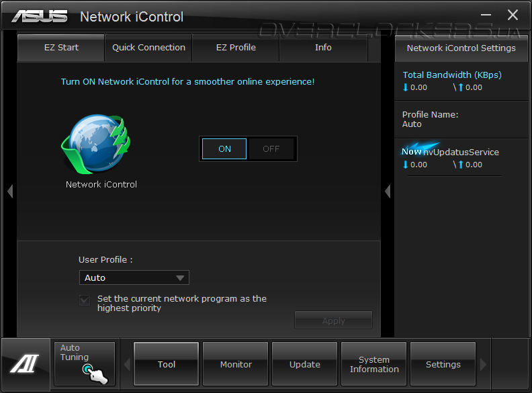Collapse the settings panel arrow

click(x=388, y=191)
